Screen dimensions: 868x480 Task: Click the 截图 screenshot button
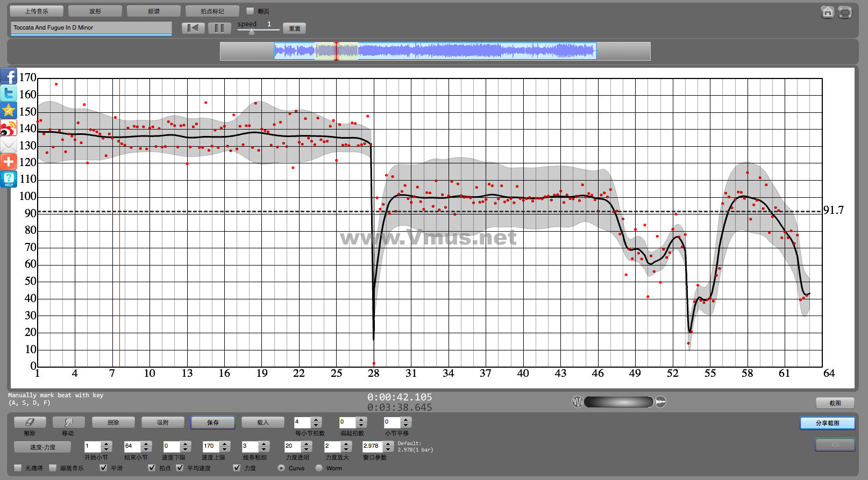click(835, 403)
